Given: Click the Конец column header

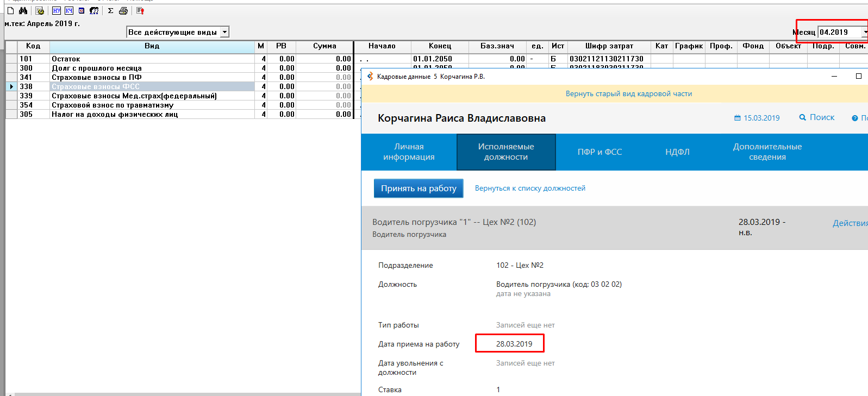Looking at the screenshot, I should point(440,46).
